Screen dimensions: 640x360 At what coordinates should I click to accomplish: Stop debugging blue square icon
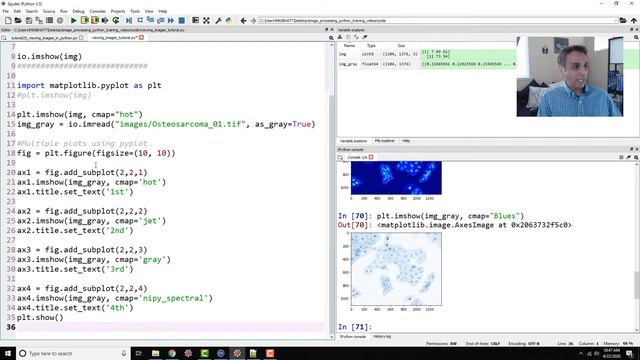pos(182,20)
